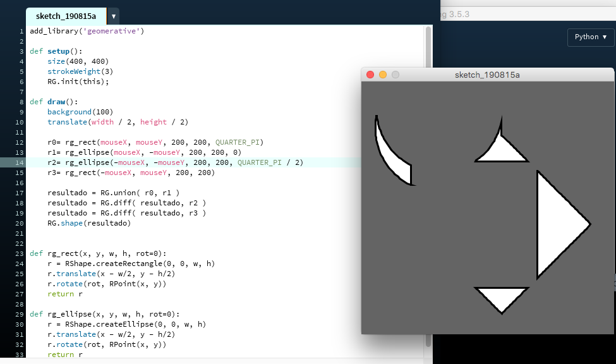The height and width of the screenshot is (364, 616).
Task: Place cursor on the add_library line
Action: click(87, 31)
